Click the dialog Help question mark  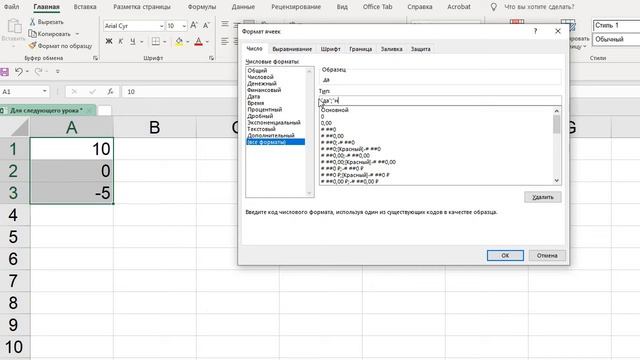[536, 31]
